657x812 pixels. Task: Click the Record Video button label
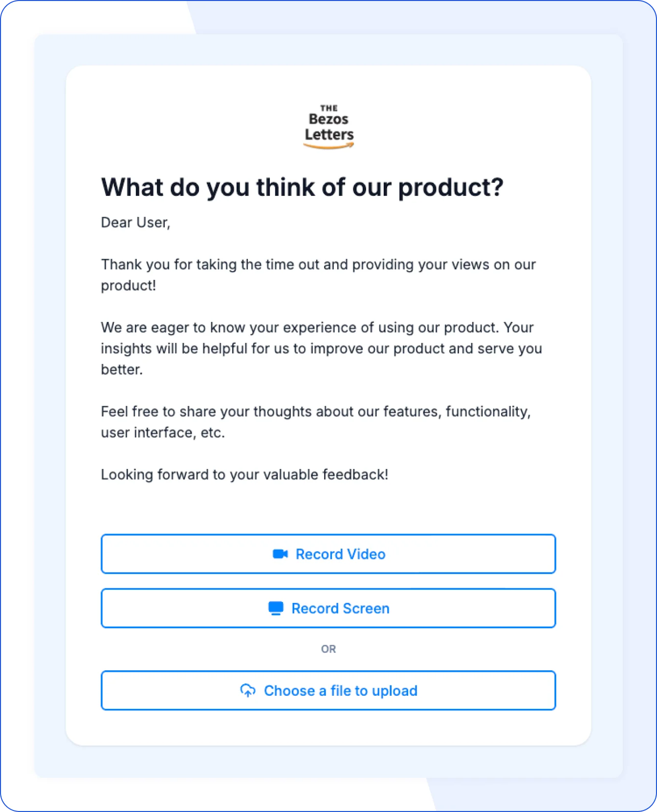click(x=341, y=554)
